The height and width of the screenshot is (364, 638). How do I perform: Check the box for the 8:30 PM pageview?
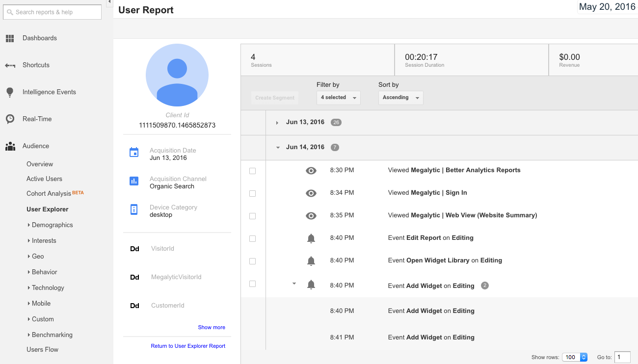[252, 171]
